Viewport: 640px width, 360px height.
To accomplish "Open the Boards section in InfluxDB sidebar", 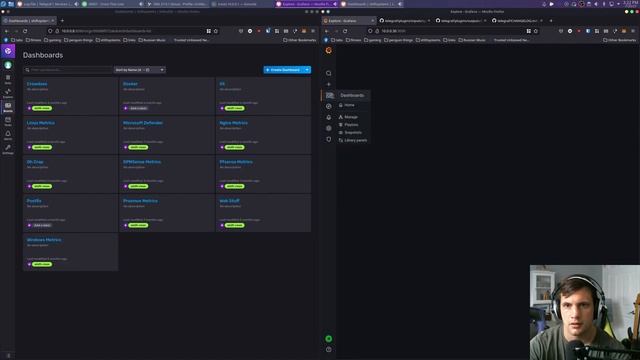I will click(x=8, y=107).
